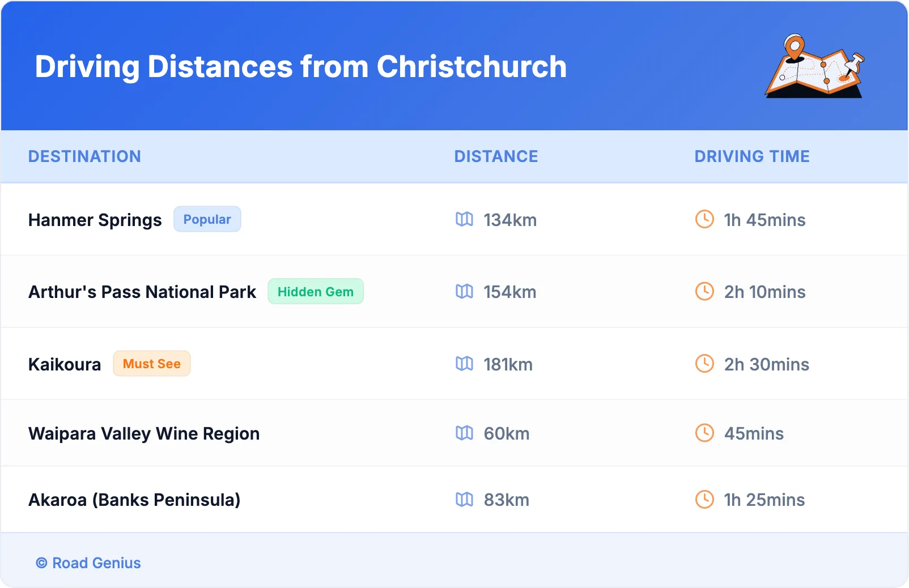909x588 pixels.
Task: Click the clock icon next to 2h 30mins
Action: point(704,364)
